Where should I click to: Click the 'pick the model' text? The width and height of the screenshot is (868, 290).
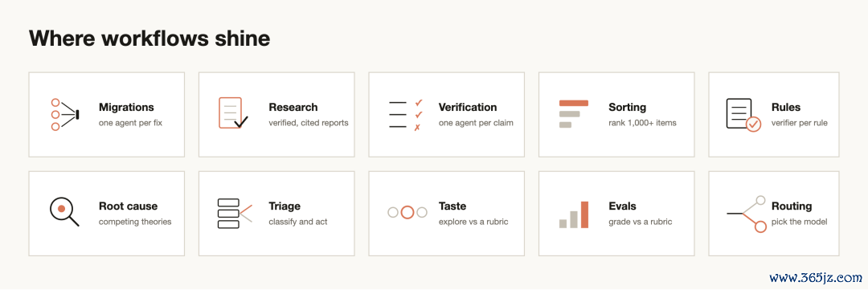[800, 222]
